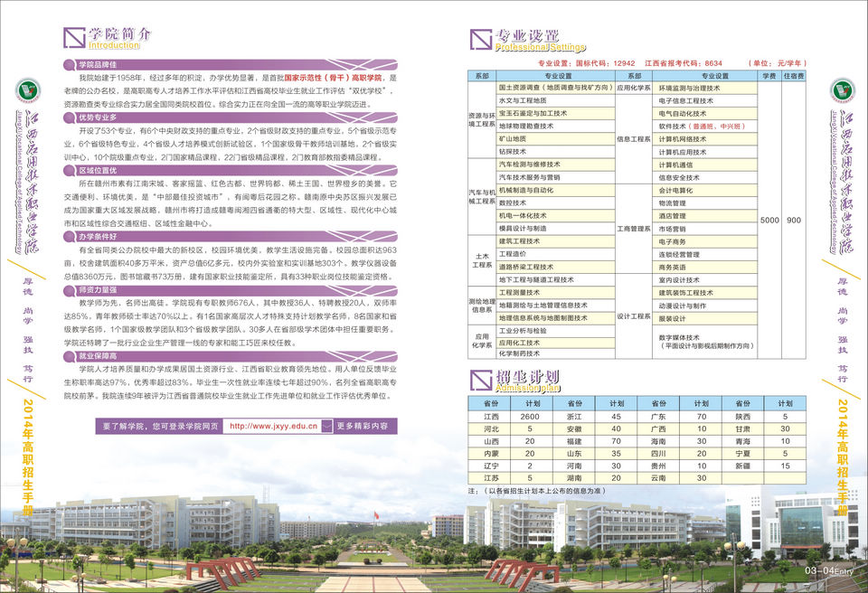This screenshot has height=593, width=868.
Task: Click the 会计电算化 major cell
Action: 704,191
